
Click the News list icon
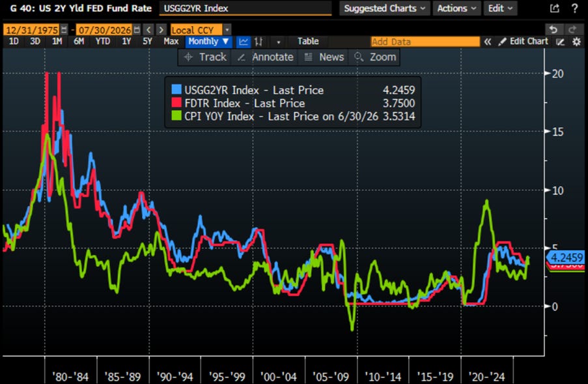[308, 57]
